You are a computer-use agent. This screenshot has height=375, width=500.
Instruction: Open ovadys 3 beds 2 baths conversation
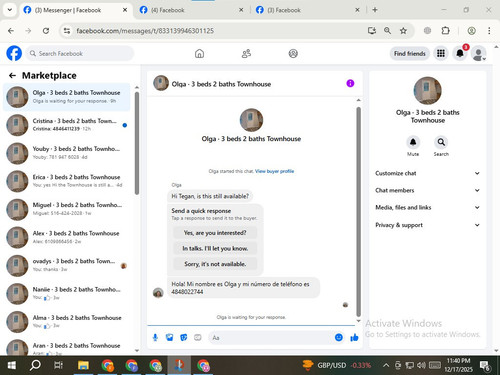pyautogui.click(x=67, y=265)
